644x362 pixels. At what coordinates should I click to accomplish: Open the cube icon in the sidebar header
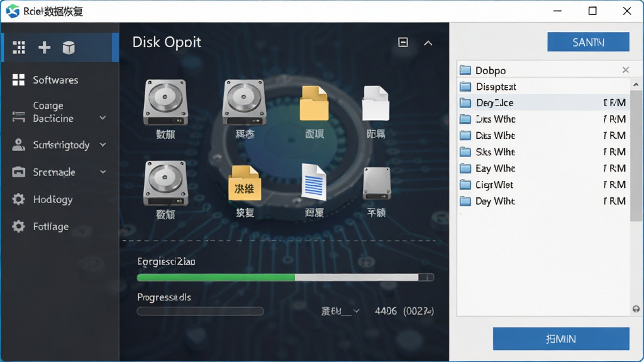69,48
